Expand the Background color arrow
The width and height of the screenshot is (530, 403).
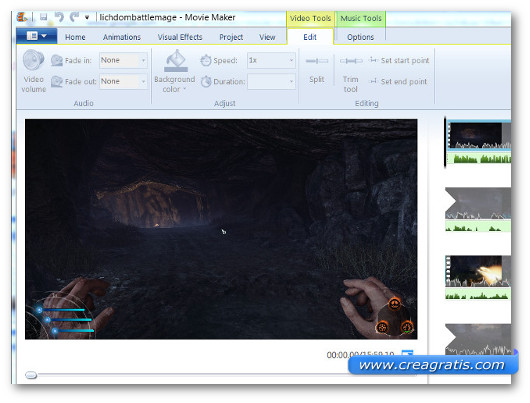(185, 89)
